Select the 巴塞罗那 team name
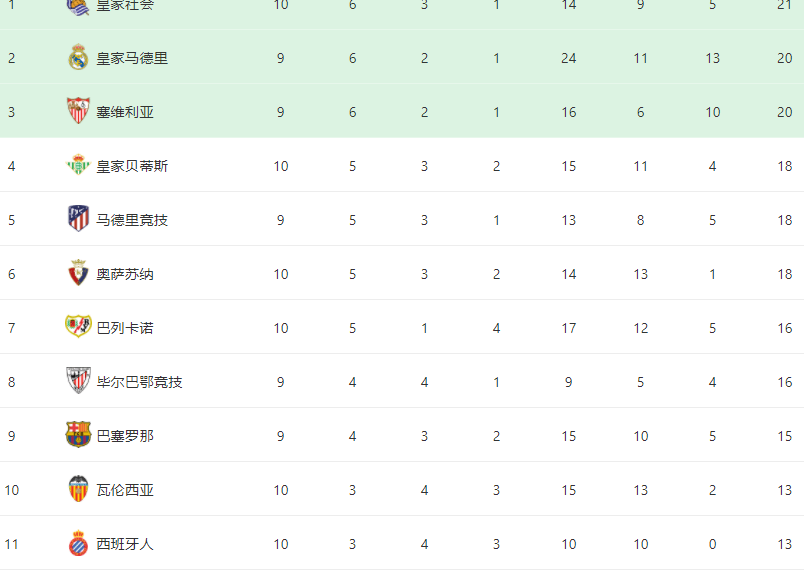 125,436
